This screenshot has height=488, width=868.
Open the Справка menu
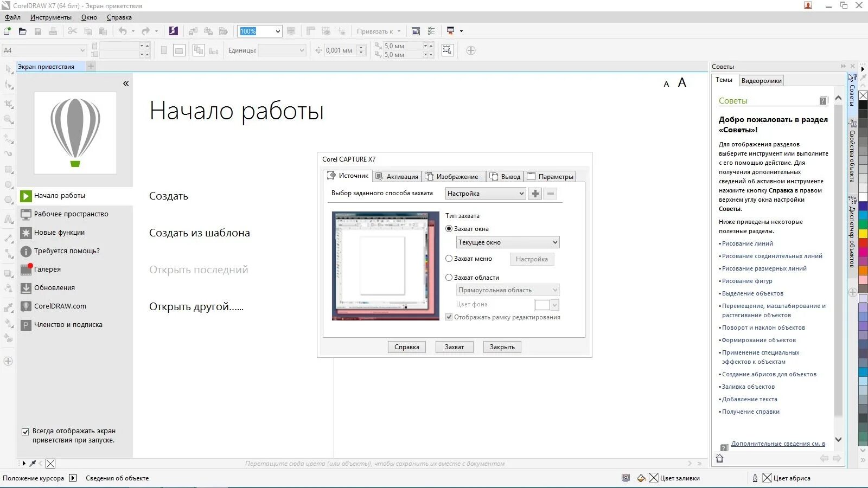point(119,17)
